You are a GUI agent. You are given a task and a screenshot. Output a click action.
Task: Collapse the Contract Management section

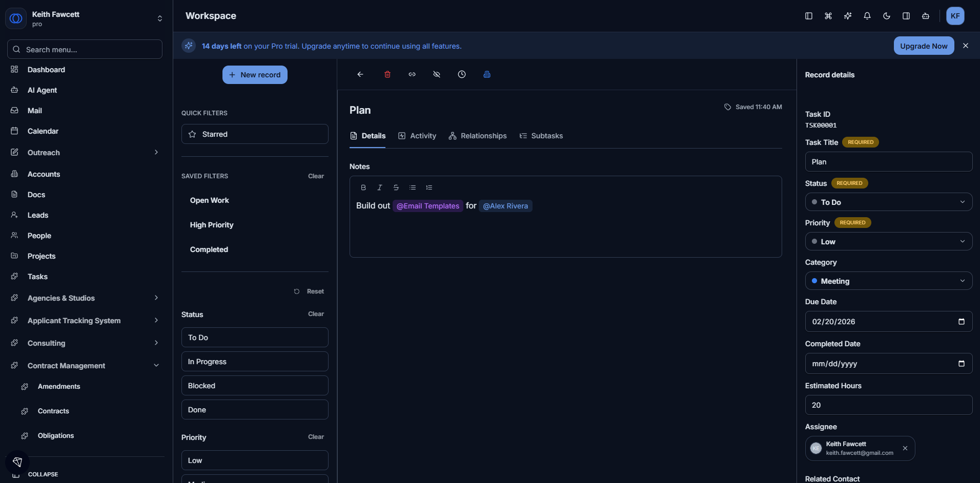pos(155,365)
